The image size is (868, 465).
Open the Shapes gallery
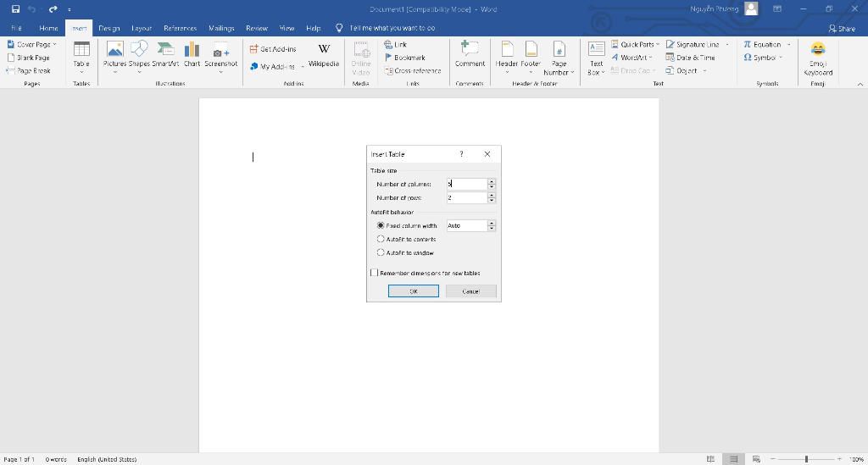(x=139, y=58)
